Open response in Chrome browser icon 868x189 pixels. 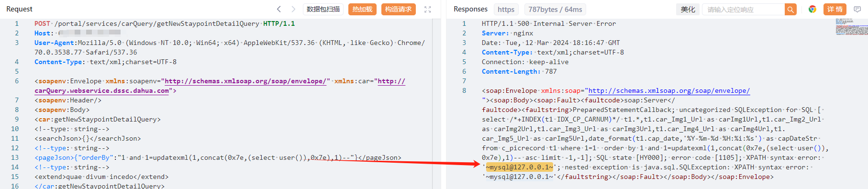pos(812,9)
